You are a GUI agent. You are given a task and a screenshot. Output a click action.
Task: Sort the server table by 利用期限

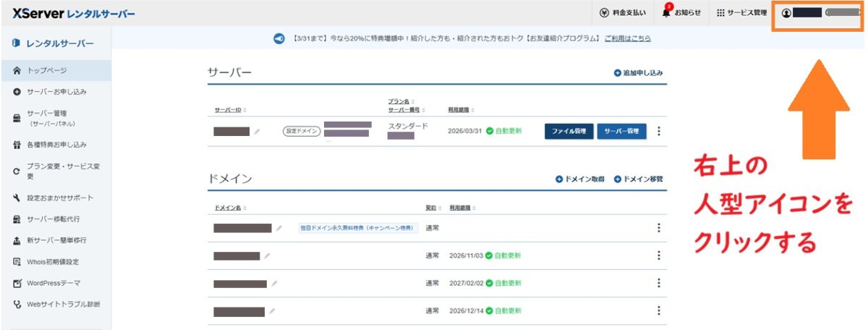click(460, 110)
